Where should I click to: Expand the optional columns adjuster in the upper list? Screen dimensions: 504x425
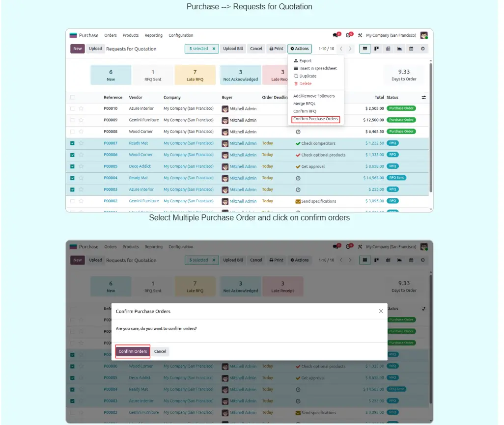tap(423, 98)
